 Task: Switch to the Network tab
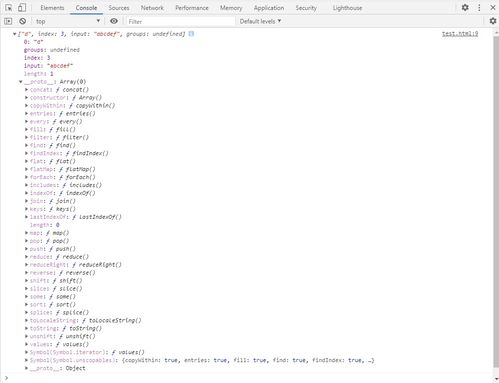[x=152, y=8]
